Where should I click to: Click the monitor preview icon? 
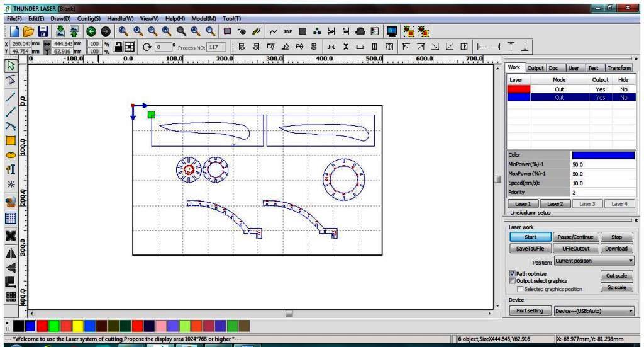[392, 31]
